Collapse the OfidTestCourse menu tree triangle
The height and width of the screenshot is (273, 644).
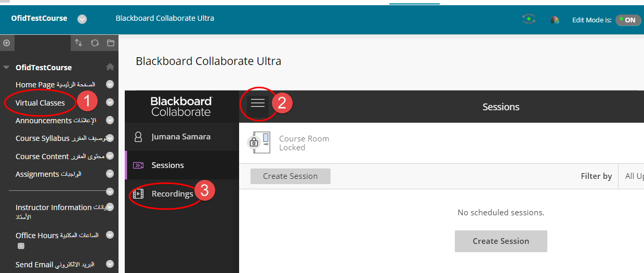click(x=6, y=68)
